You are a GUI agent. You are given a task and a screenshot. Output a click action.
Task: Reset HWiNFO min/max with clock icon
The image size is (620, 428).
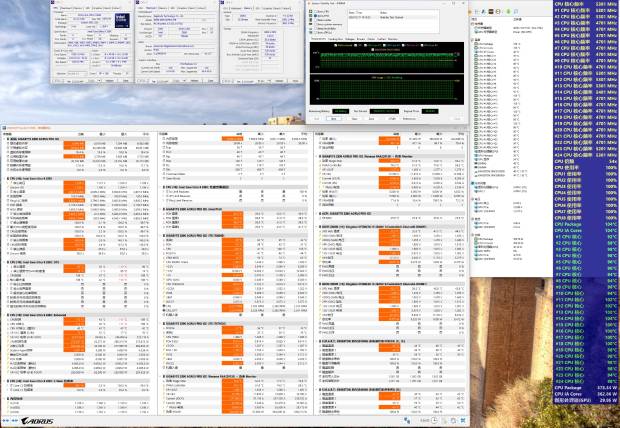[434, 420]
